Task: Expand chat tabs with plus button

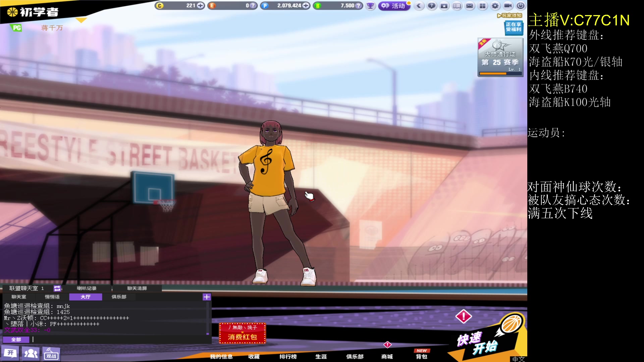Action: point(207,297)
